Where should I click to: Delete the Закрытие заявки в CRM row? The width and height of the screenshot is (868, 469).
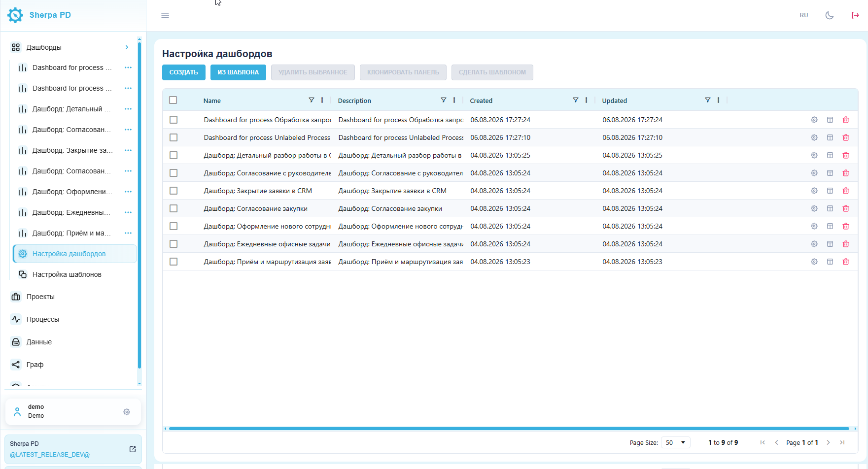click(846, 191)
